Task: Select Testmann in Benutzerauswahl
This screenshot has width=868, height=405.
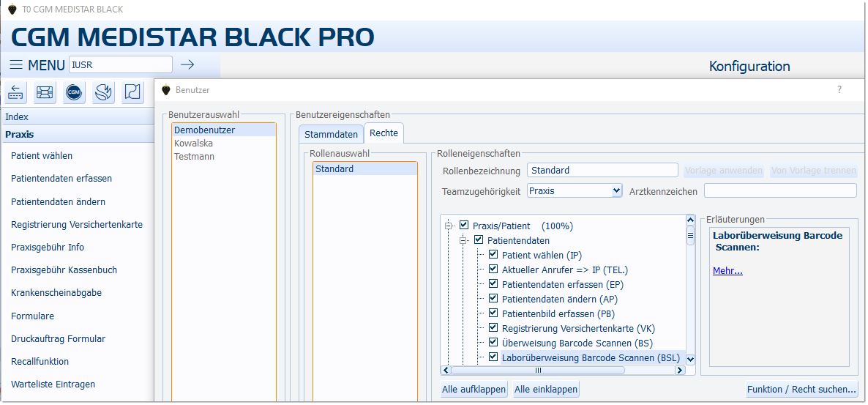Action: 224,156
